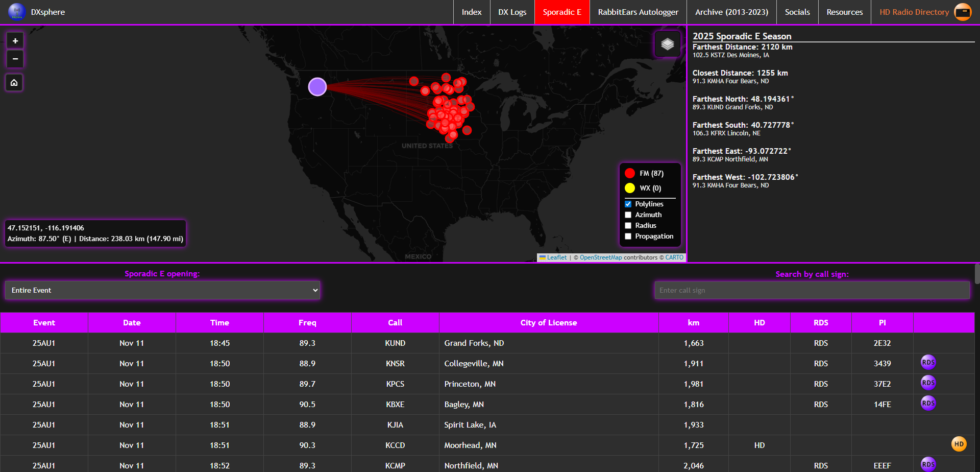Enable the Propagation checkbox

(628, 237)
